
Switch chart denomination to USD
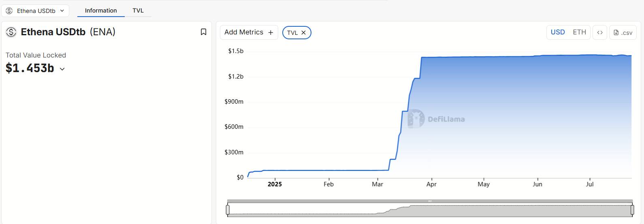[x=558, y=32]
